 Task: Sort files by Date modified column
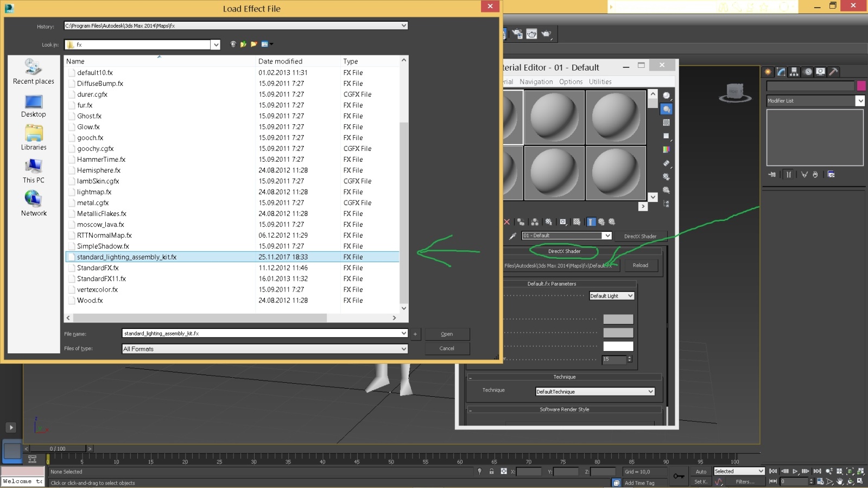pos(280,61)
